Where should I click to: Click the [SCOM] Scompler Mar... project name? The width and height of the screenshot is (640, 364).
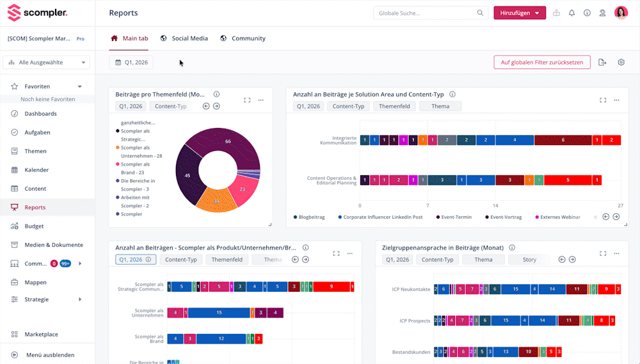click(39, 39)
